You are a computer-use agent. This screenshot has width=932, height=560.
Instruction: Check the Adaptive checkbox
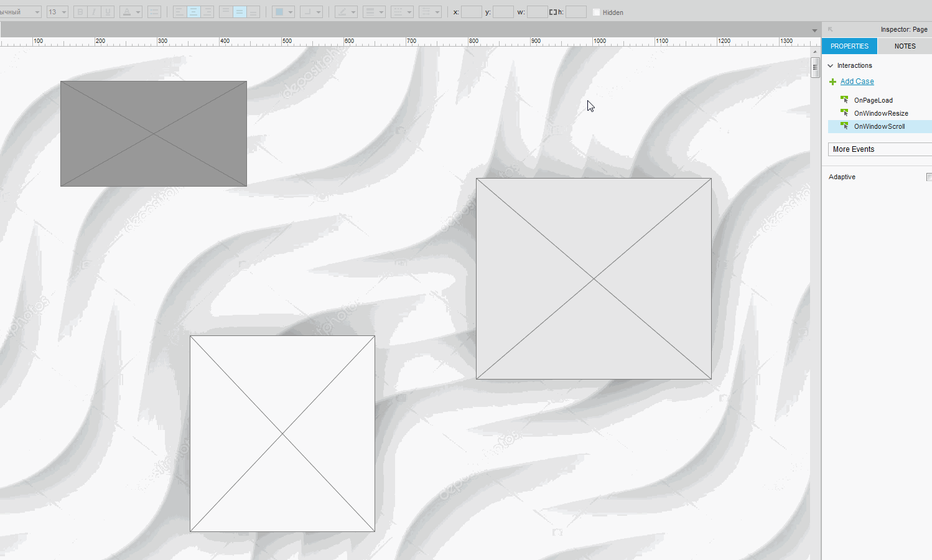[929, 177]
